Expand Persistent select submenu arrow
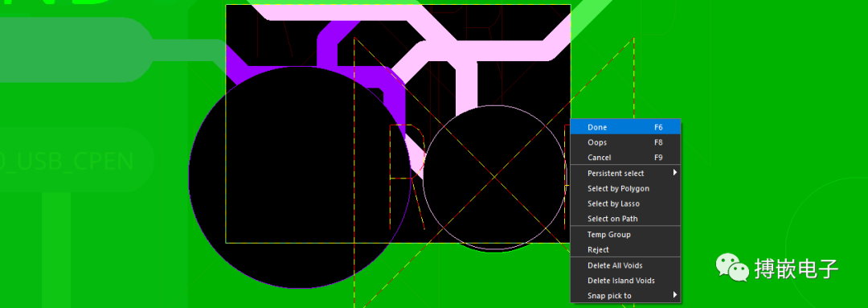The width and height of the screenshot is (868, 308). [x=675, y=173]
